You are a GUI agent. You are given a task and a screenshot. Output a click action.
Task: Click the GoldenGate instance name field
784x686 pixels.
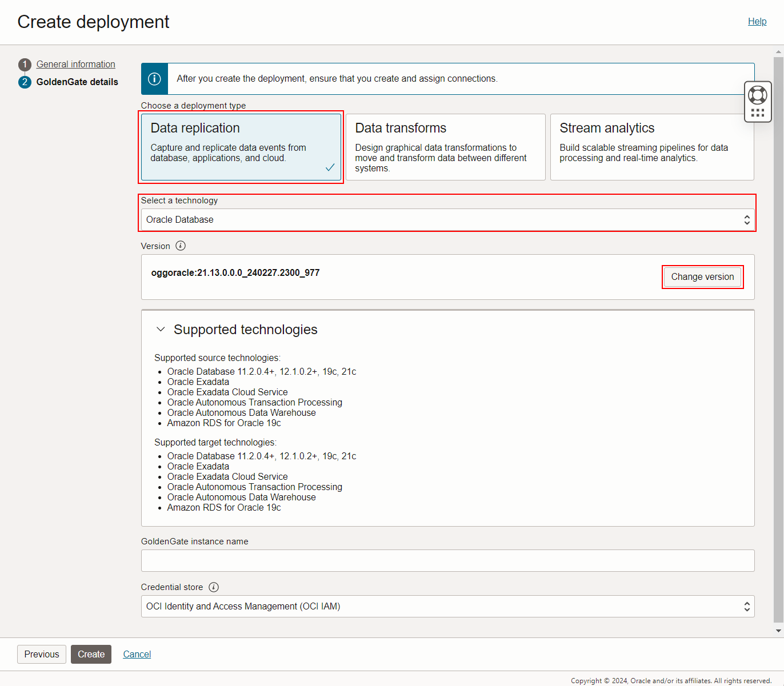click(448, 560)
